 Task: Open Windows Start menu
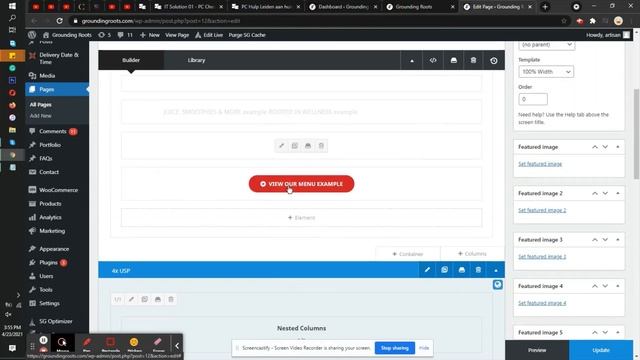(12, 6)
